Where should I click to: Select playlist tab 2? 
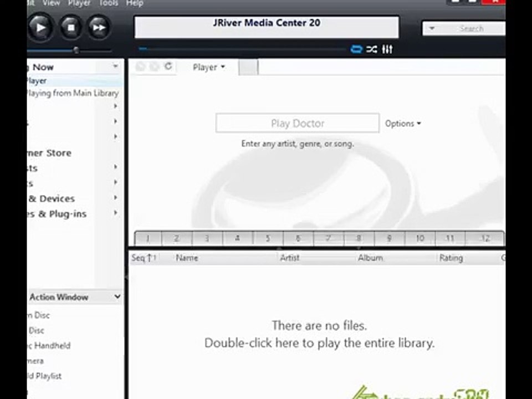tap(177, 238)
